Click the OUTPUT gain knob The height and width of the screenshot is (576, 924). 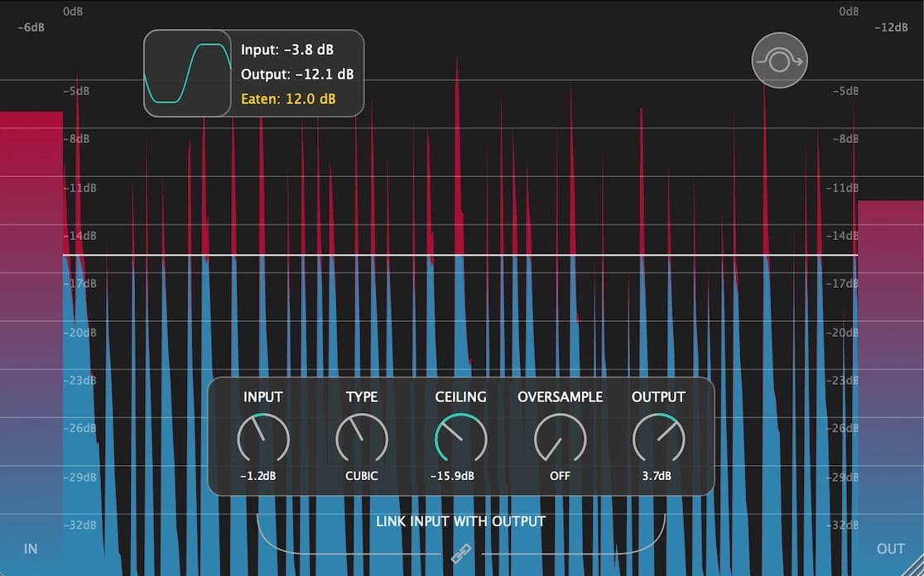(x=658, y=439)
